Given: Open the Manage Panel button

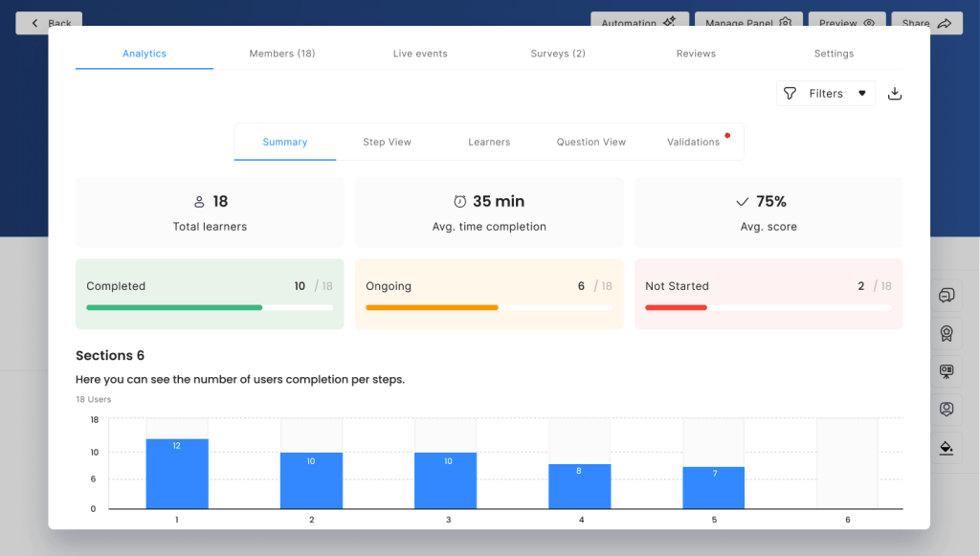Looking at the screenshot, I should click(x=748, y=20).
